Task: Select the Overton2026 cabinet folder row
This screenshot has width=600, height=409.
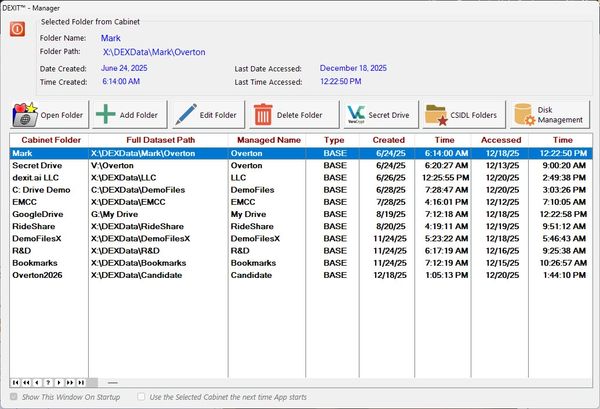Action: pyautogui.click(x=40, y=274)
